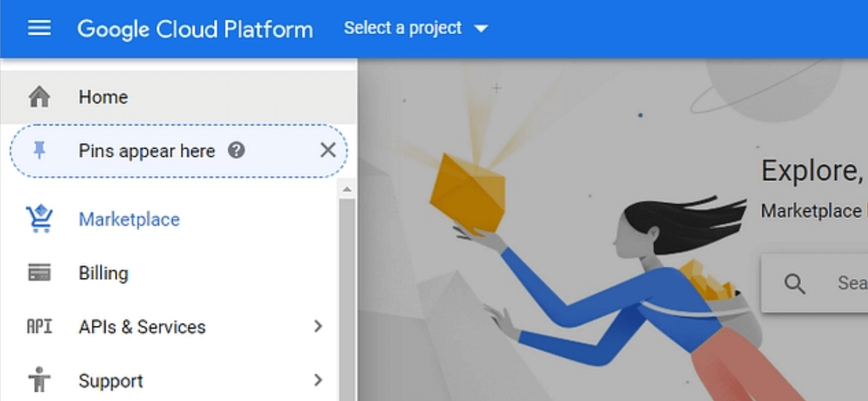
Task: Open the Select a project dropdown
Action: point(416,28)
